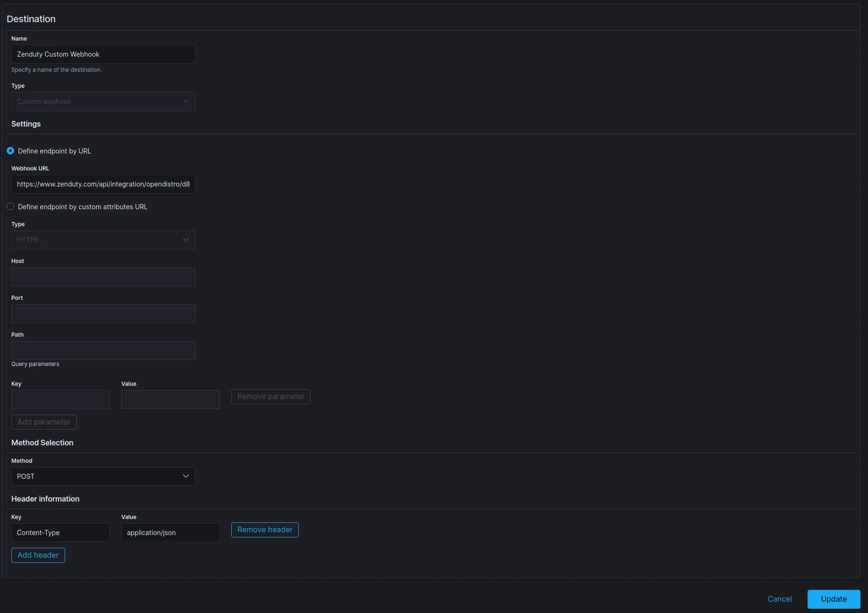Select Define endpoint by custom attributes URL
868x613 pixels.
point(10,207)
